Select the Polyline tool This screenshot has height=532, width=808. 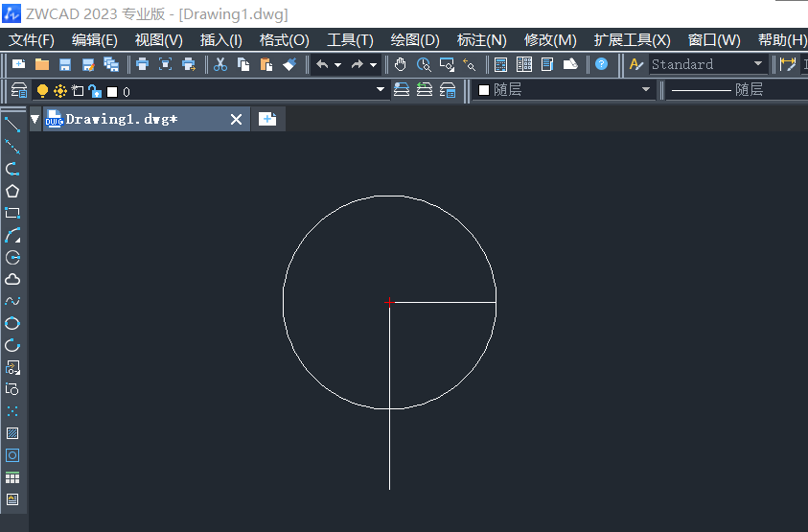coord(12,169)
